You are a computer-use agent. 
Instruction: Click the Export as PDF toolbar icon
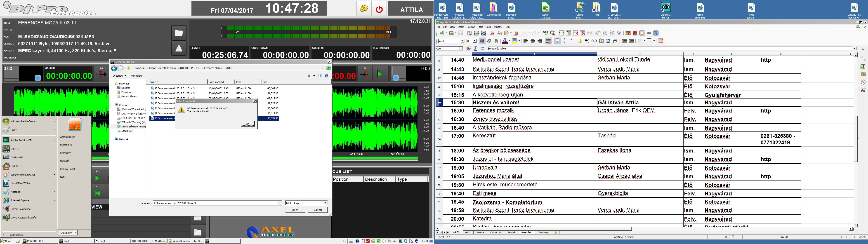(469, 33)
